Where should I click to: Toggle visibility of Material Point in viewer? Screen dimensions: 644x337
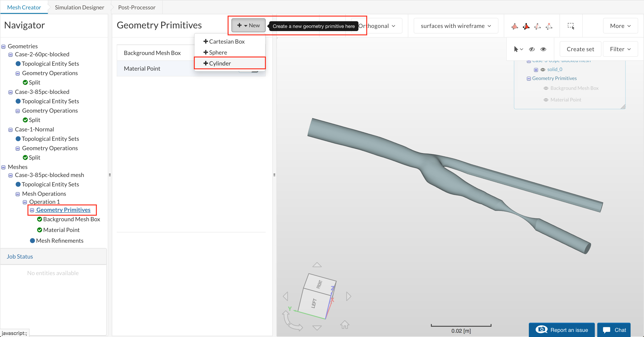546,100
